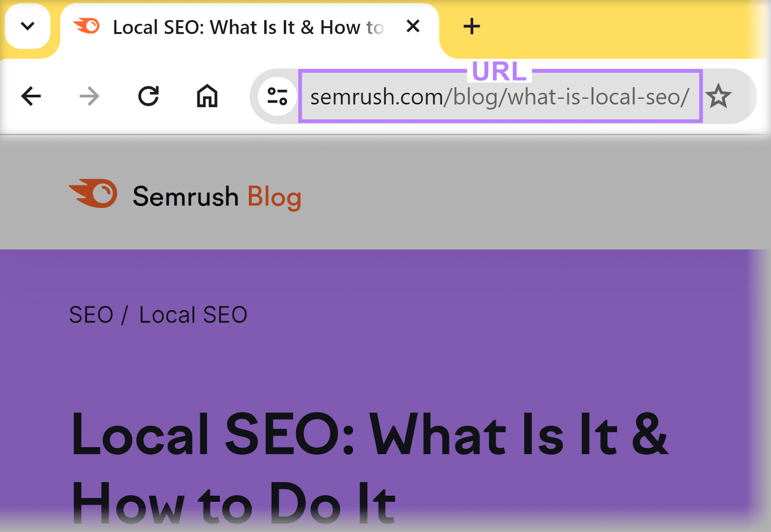The height and width of the screenshot is (532, 771).
Task: Open the Local SEO breadcrumb link
Action: tap(193, 315)
